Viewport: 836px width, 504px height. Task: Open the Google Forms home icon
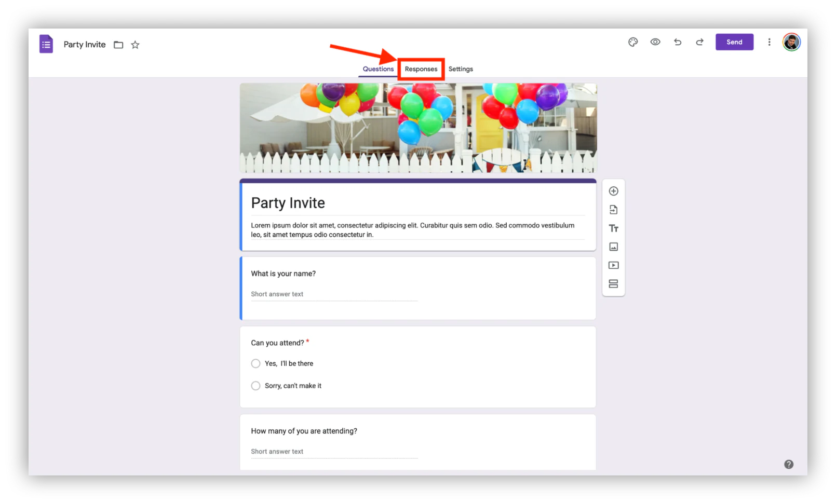[46, 44]
